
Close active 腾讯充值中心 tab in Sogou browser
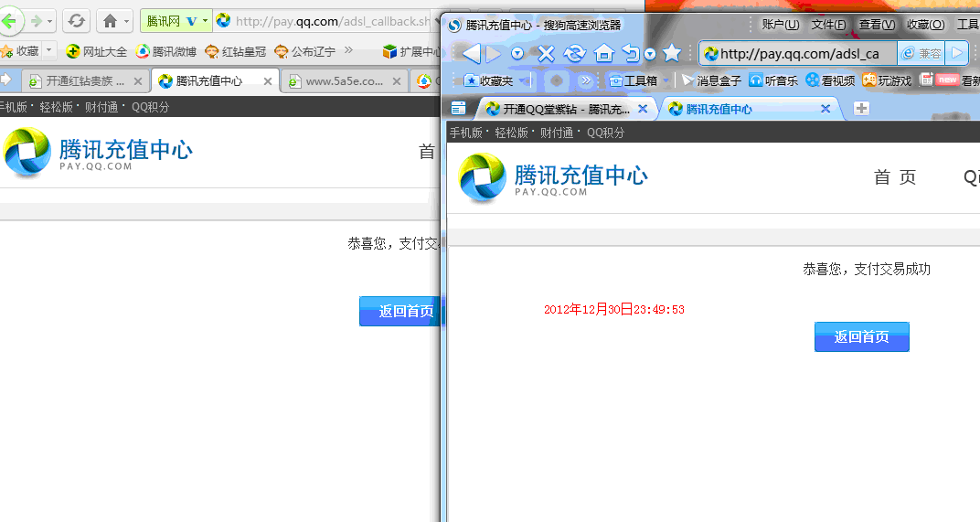tap(826, 109)
